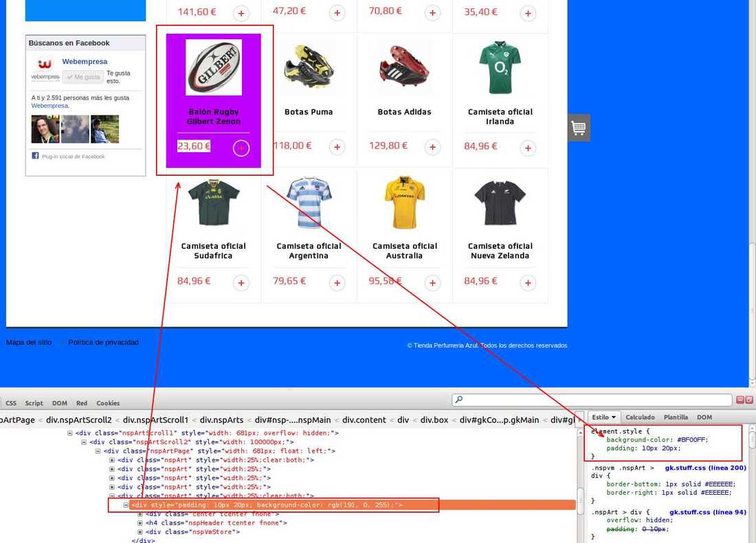Open the DOM tab next to Script
This screenshot has width=756, height=543.
pyautogui.click(x=60, y=403)
